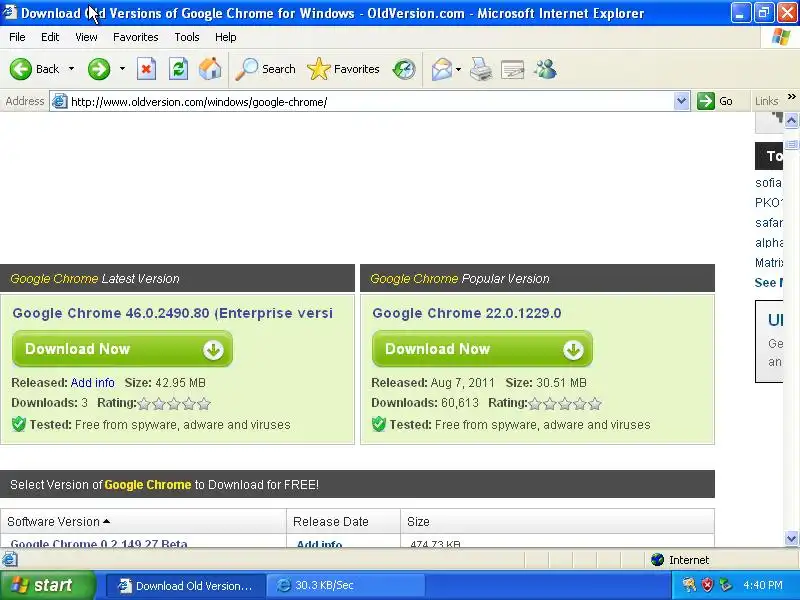The image size is (800, 600).
Task: Open the Favorites star toolbar button
Action: [319, 69]
